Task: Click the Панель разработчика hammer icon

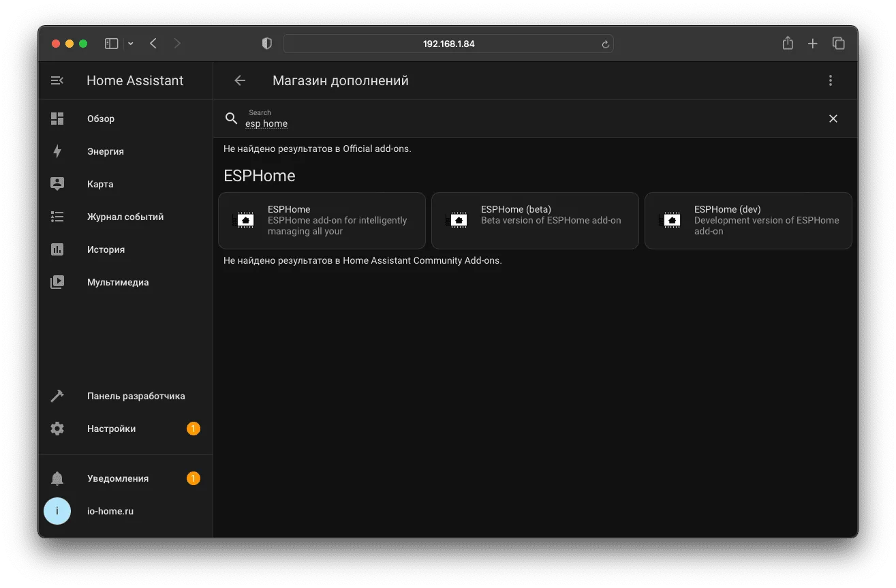Action: [x=57, y=396]
